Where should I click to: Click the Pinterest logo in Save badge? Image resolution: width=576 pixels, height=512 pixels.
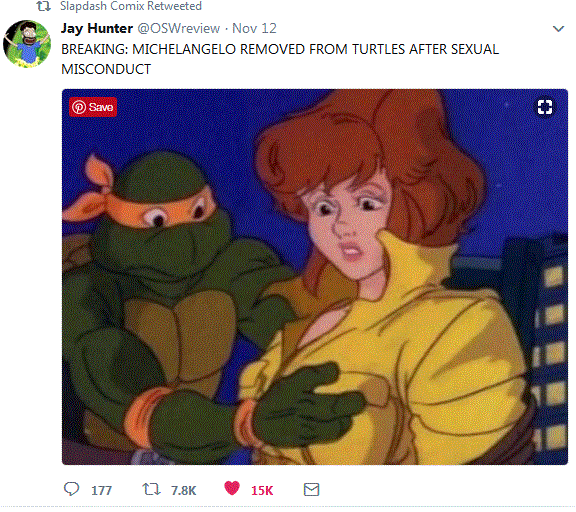pos(79,107)
